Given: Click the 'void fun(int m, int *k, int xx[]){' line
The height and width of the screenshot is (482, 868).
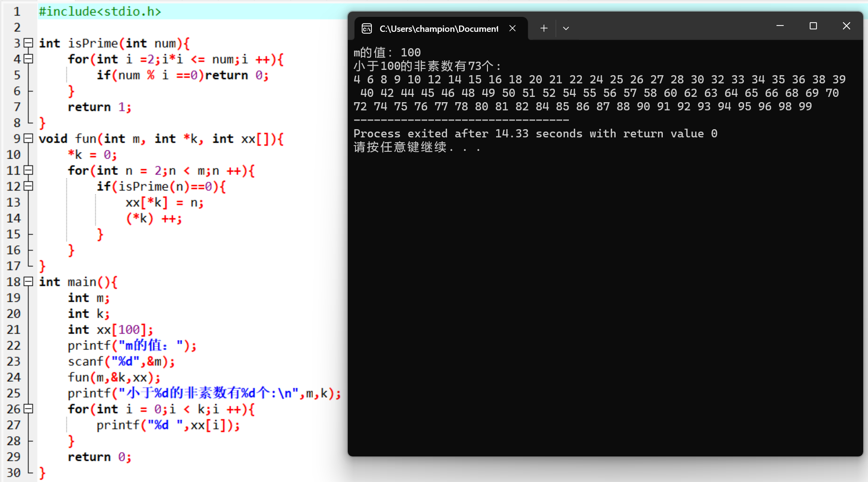Looking at the screenshot, I should (161, 138).
